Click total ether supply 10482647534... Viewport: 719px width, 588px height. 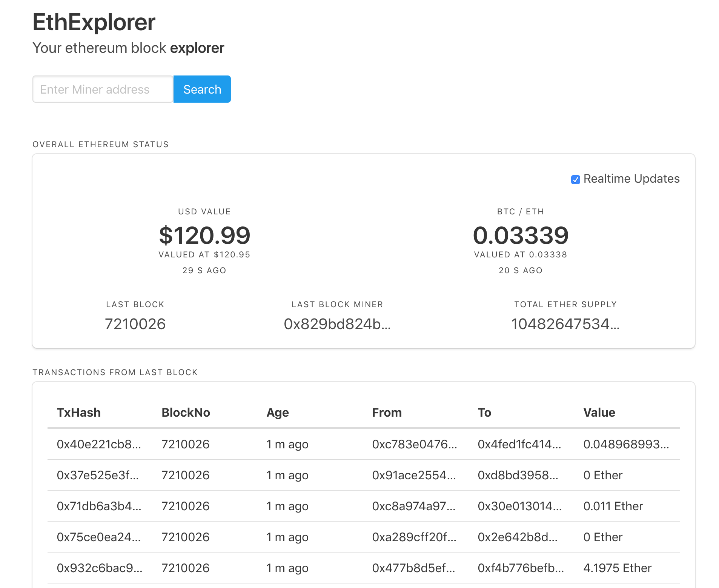[x=565, y=324]
